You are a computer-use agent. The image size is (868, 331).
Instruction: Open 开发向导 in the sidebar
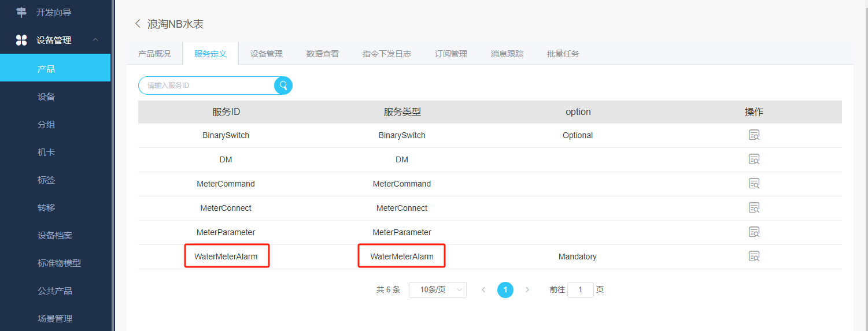(x=54, y=12)
